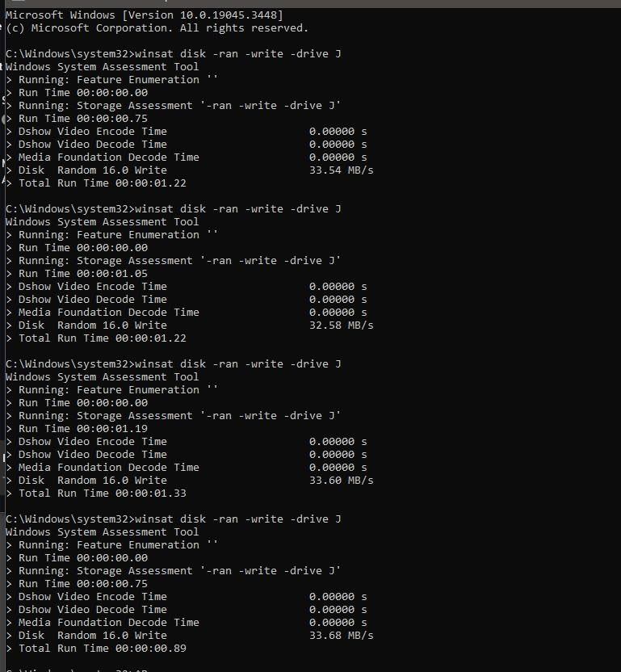
Task: Click the partially visible prompt at bottom
Action: pos(78,670)
